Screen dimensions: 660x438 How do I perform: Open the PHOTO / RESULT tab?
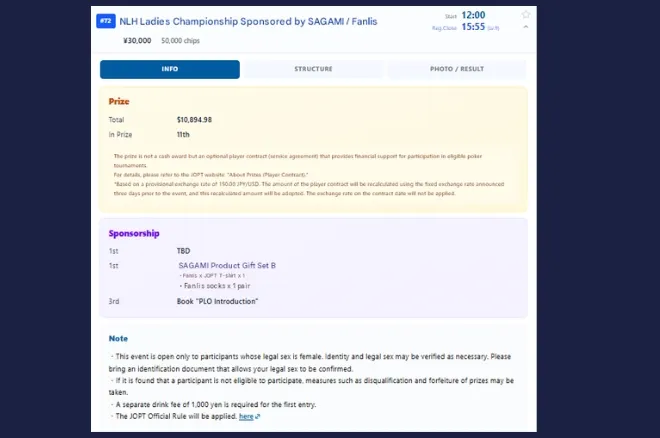point(457,69)
